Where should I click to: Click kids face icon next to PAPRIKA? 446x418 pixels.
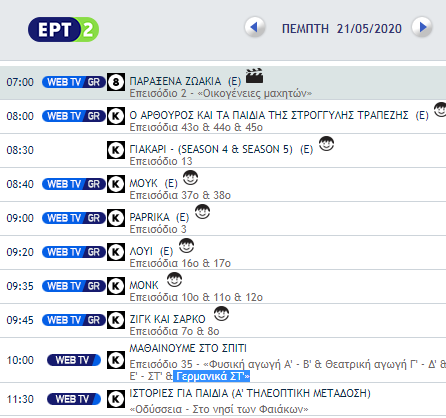[x=202, y=212]
